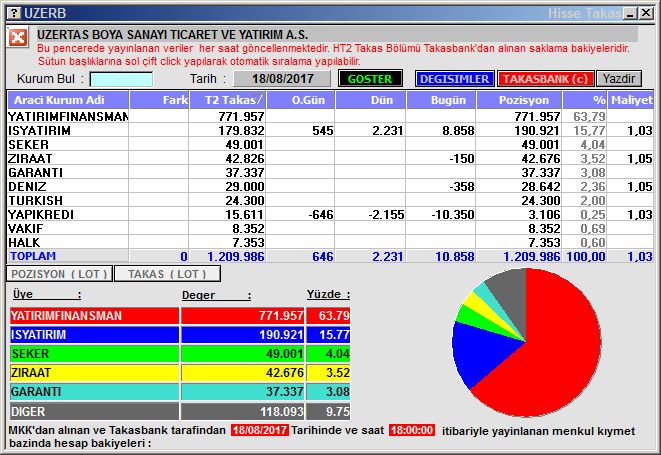Sort by Fark column header
The width and height of the screenshot is (661, 455).
point(159,100)
